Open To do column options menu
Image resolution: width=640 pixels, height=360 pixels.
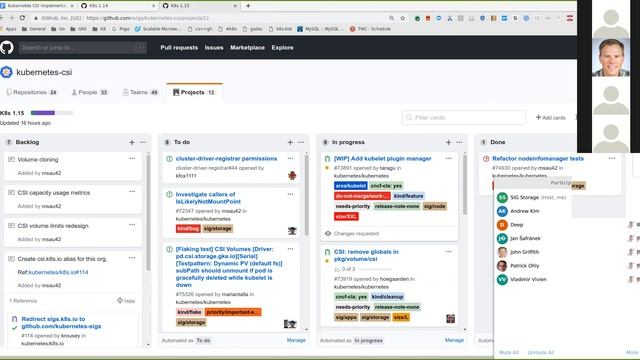click(x=301, y=142)
